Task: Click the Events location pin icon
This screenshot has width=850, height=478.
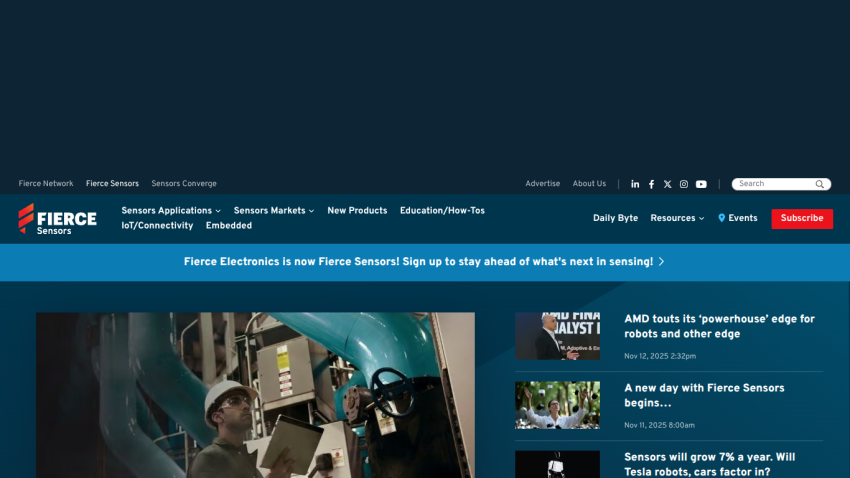Action: [x=722, y=218]
